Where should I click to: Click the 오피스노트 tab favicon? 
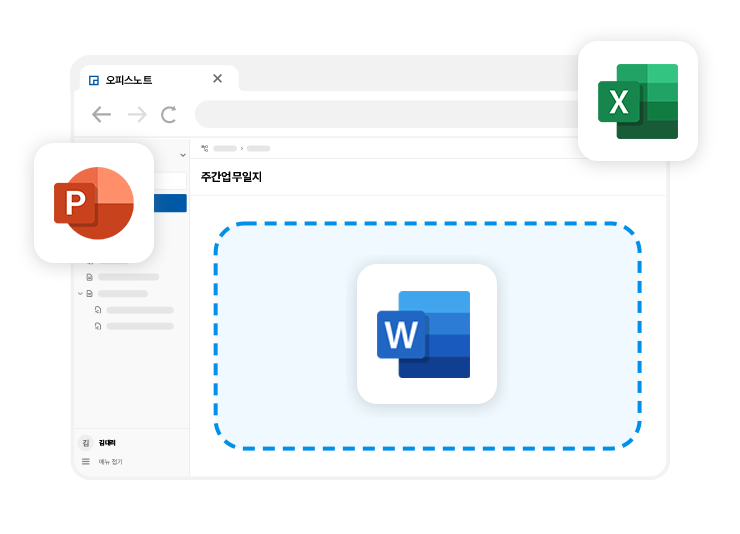[x=94, y=81]
